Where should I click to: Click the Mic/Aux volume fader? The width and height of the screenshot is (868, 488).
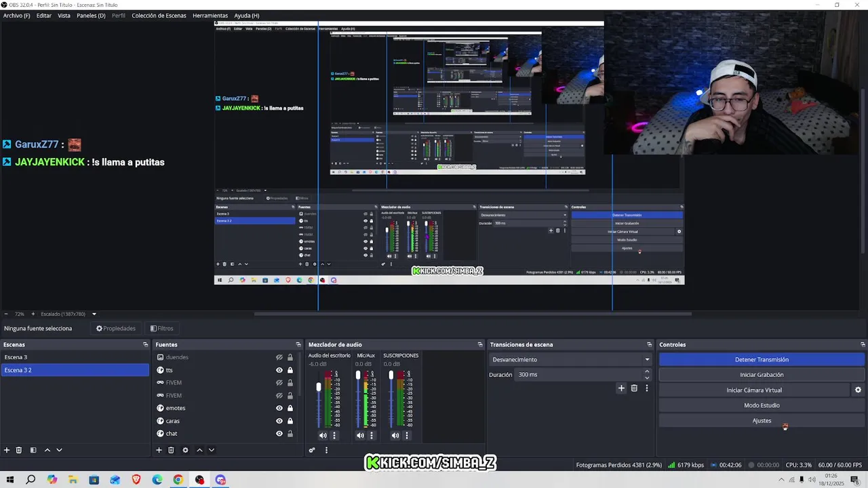(x=358, y=375)
